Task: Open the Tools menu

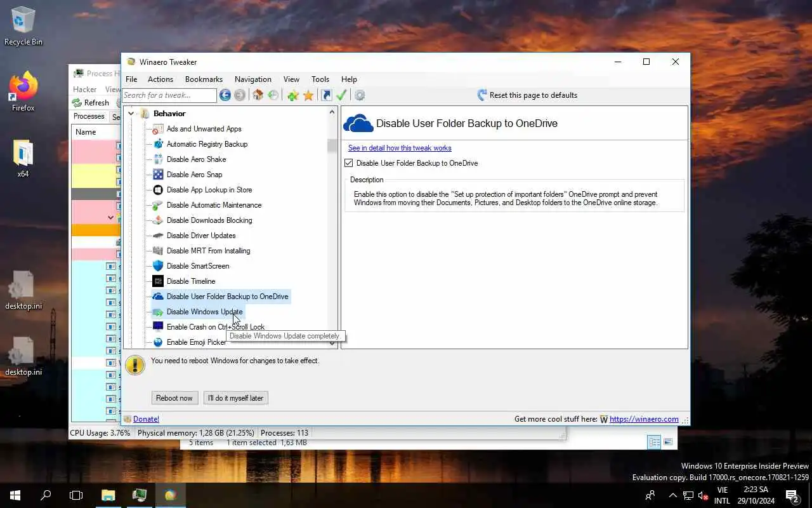Action: click(320, 79)
